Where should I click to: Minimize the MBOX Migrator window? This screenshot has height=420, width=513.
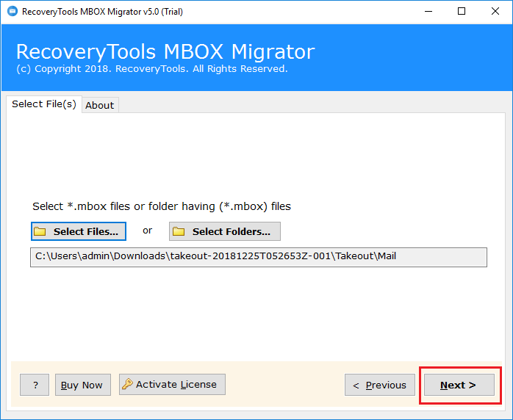[x=428, y=12]
